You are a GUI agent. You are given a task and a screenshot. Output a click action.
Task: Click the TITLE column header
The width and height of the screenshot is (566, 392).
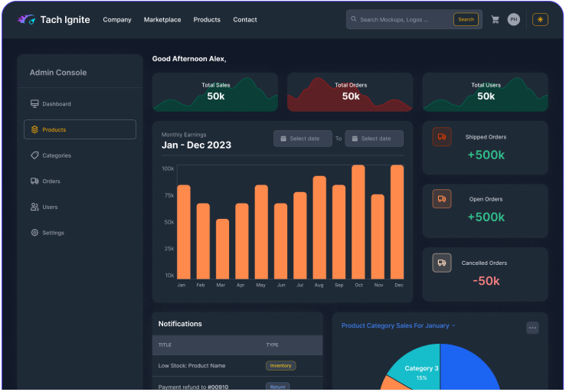[x=165, y=345]
